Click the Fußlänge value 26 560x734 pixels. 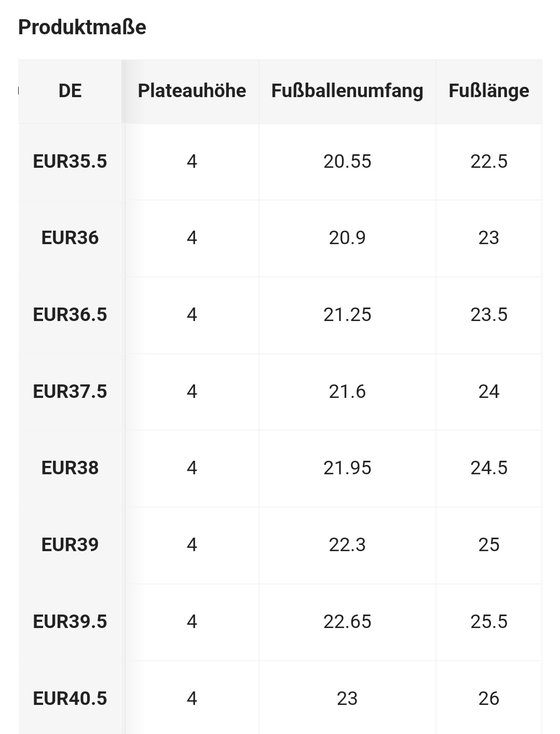click(x=489, y=699)
